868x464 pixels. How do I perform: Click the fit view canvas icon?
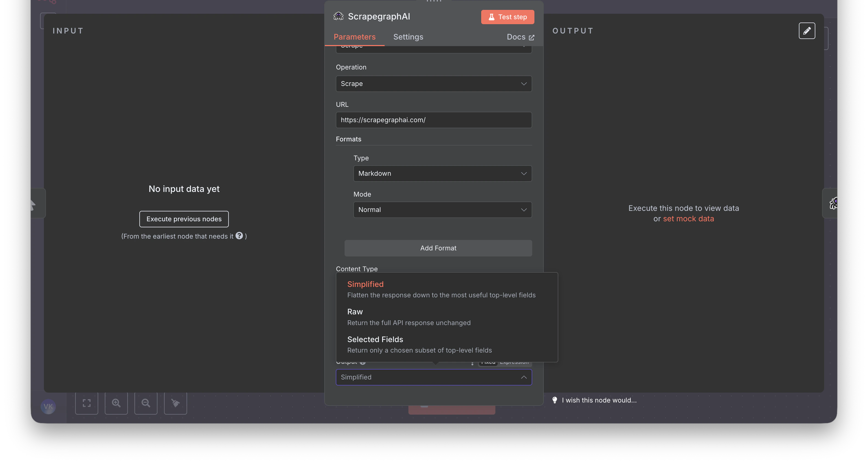pos(87,403)
